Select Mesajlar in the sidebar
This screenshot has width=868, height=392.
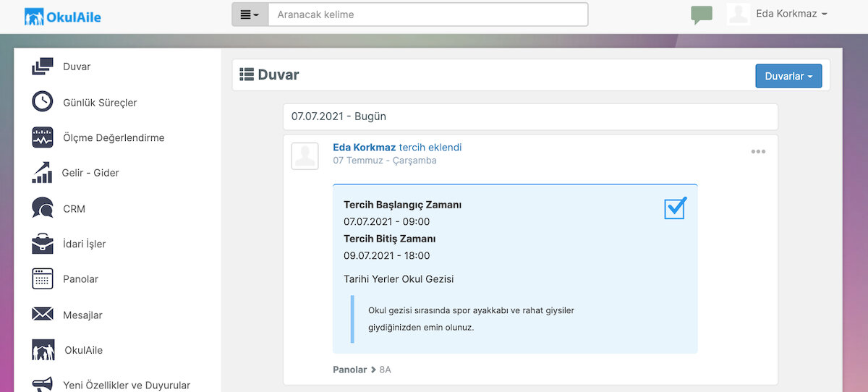(82, 315)
